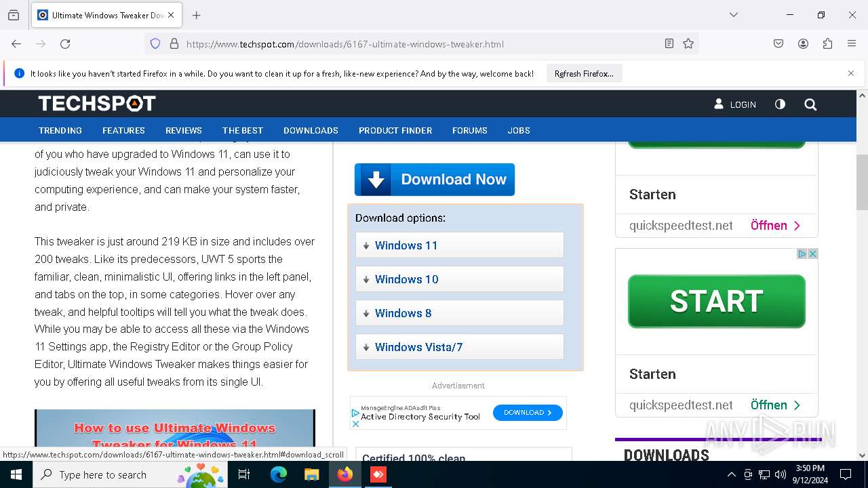Go back with the browser back arrow
868x488 pixels.
click(x=16, y=44)
